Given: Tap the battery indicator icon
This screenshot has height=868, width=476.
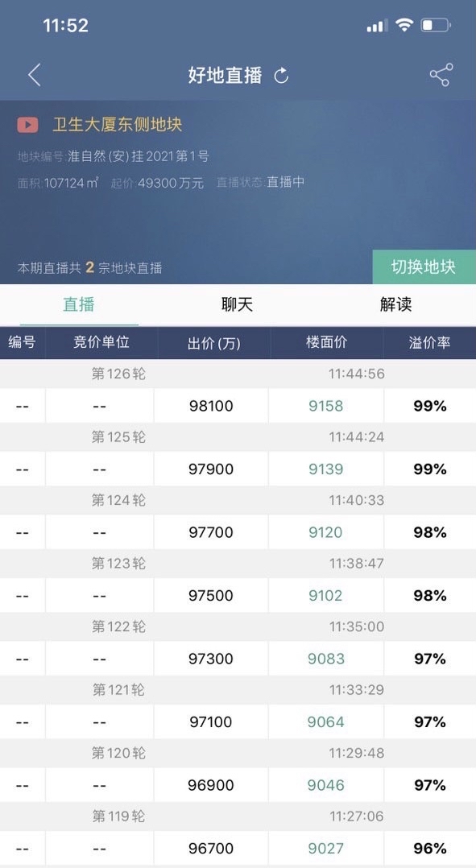Looking at the screenshot, I should [x=437, y=25].
